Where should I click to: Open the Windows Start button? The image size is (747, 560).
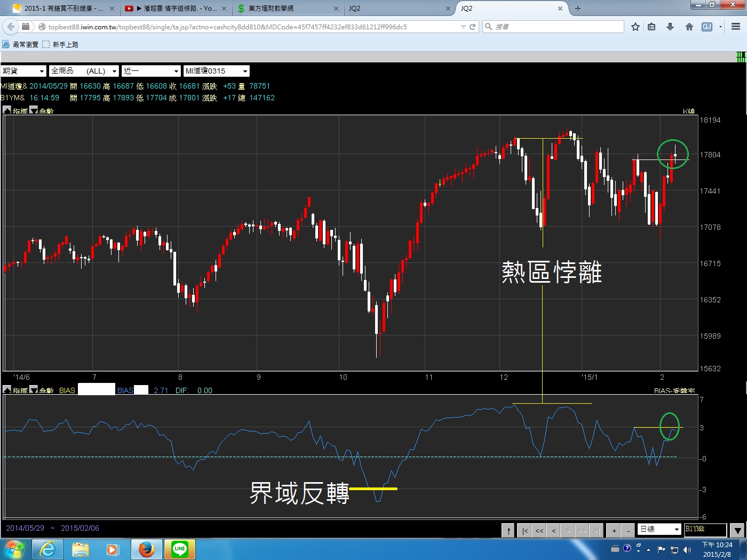point(14,549)
